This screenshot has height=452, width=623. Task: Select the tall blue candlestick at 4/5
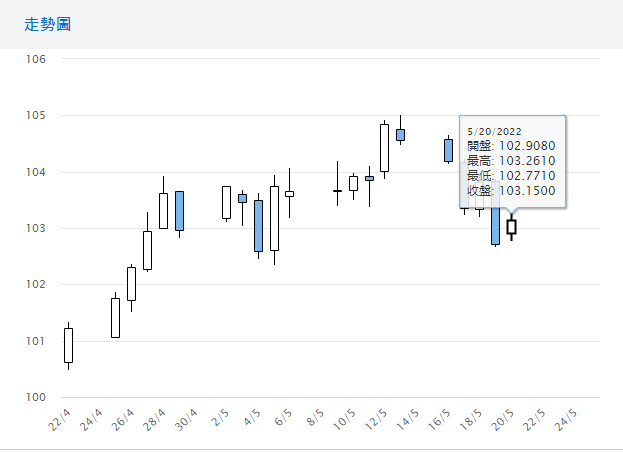coord(258,225)
